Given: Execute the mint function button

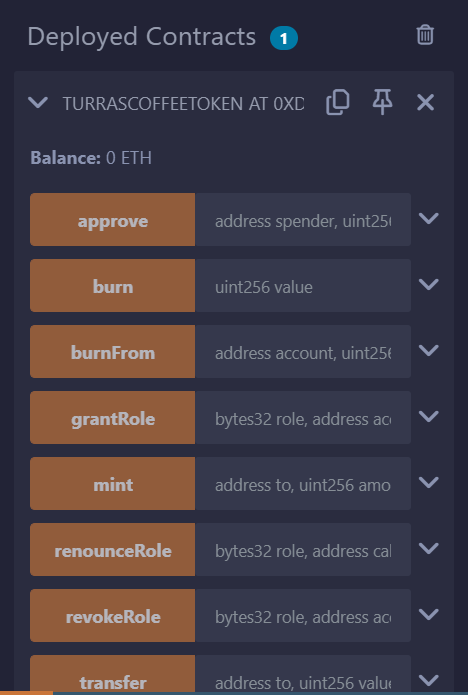Looking at the screenshot, I should click(x=113, y=484).
